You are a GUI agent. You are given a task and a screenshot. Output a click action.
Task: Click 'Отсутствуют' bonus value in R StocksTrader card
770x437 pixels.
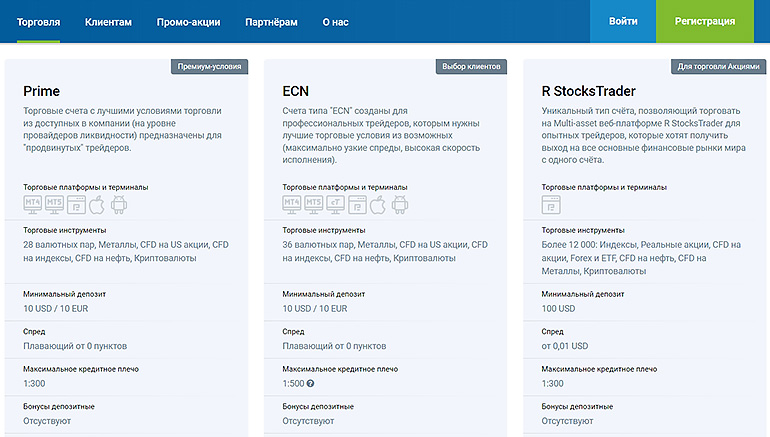pos(568,421)
